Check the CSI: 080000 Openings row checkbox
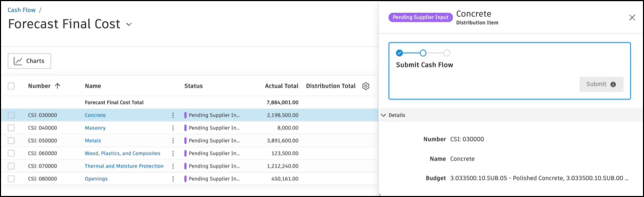 tap(11, 179)
